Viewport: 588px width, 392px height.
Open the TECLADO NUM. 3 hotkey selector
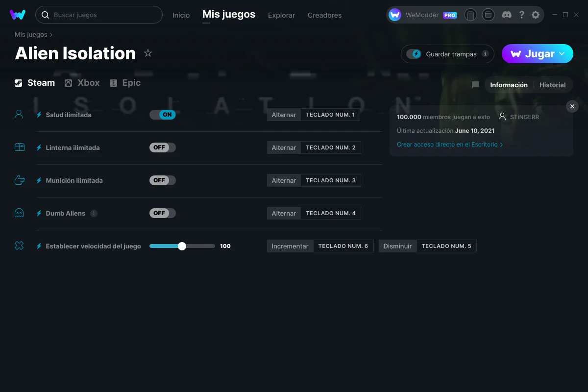pyautogui.click(x=331, y=180)
